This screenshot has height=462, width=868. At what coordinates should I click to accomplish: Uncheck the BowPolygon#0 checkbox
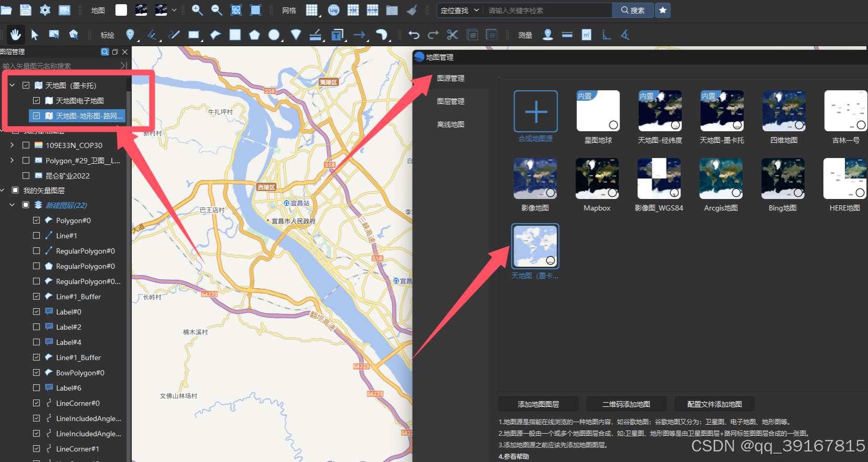(36, 373)
